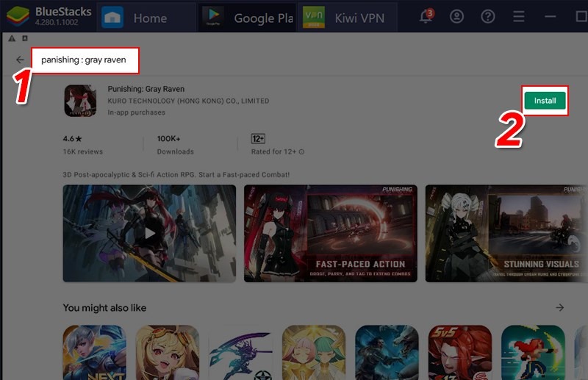This screenshot has width=588, height=380.
Task: Open the Fast-Paced Action screenshot
Action: point(330,233)
